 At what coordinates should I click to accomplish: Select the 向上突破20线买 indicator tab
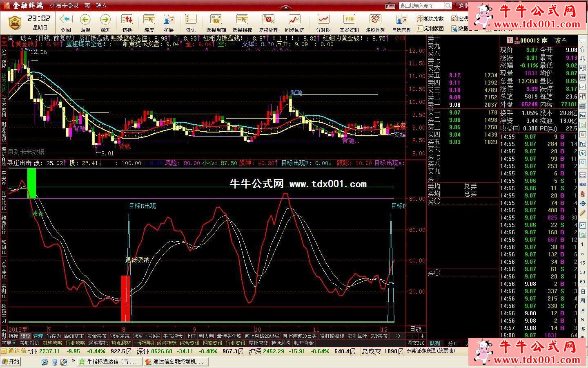click(x=262, y=336)
